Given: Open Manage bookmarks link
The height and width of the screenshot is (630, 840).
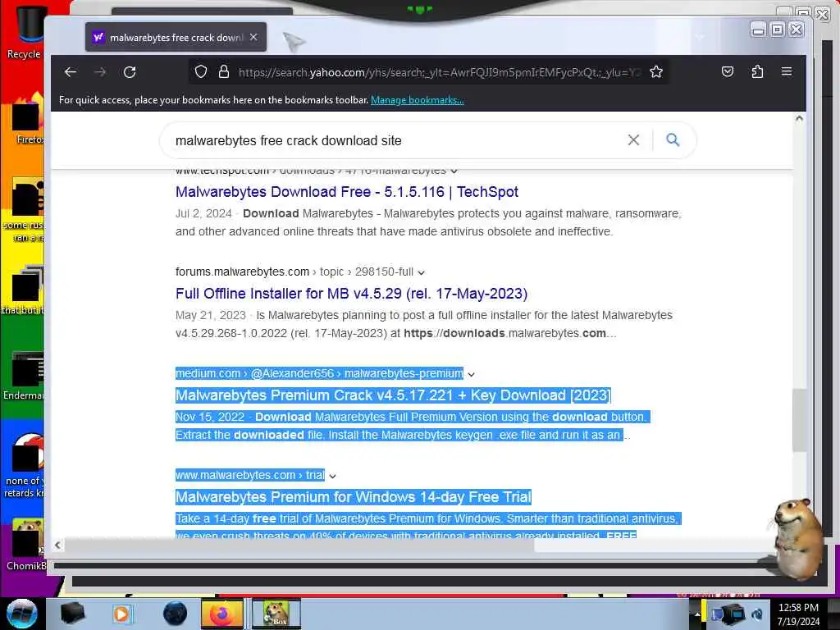Looking at the screenshot, I should click(418, 100).
